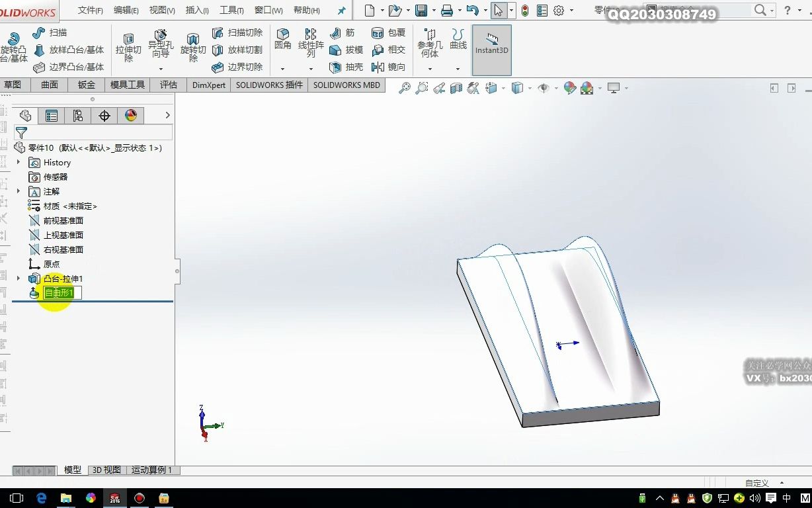The height and width of the screenshot is (508, 812).
Task: Switch to the 3D 视图 tab at bottom
Action: pyautogui.click(x=106, y=470)
